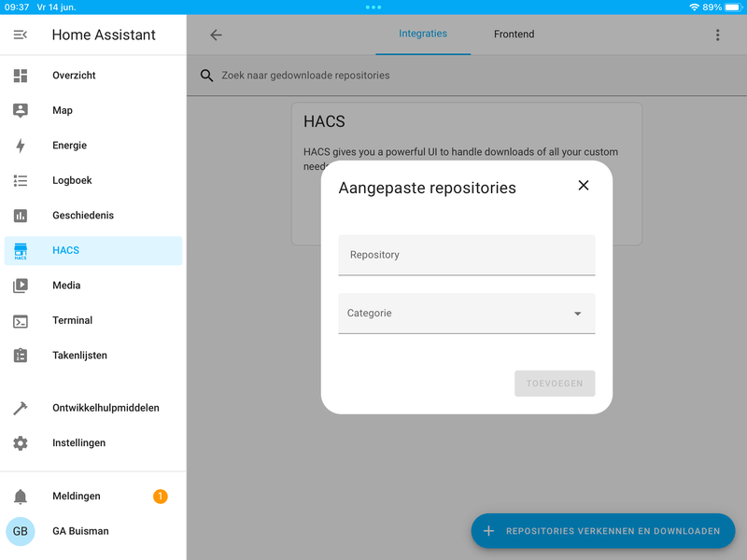Viewport: 747px width, 560px height.
Task: Click the Energie lightning bolt icon
Action: [20, 146]
